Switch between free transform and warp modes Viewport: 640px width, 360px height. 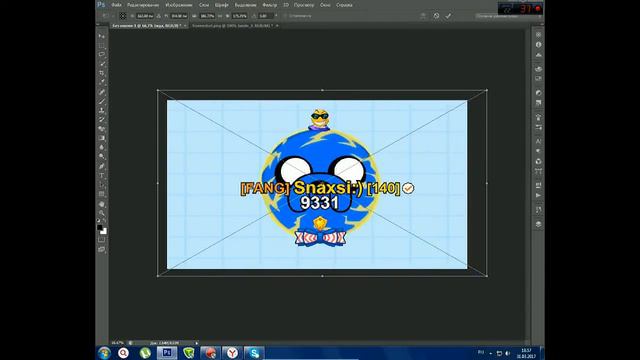pos(423,16)
